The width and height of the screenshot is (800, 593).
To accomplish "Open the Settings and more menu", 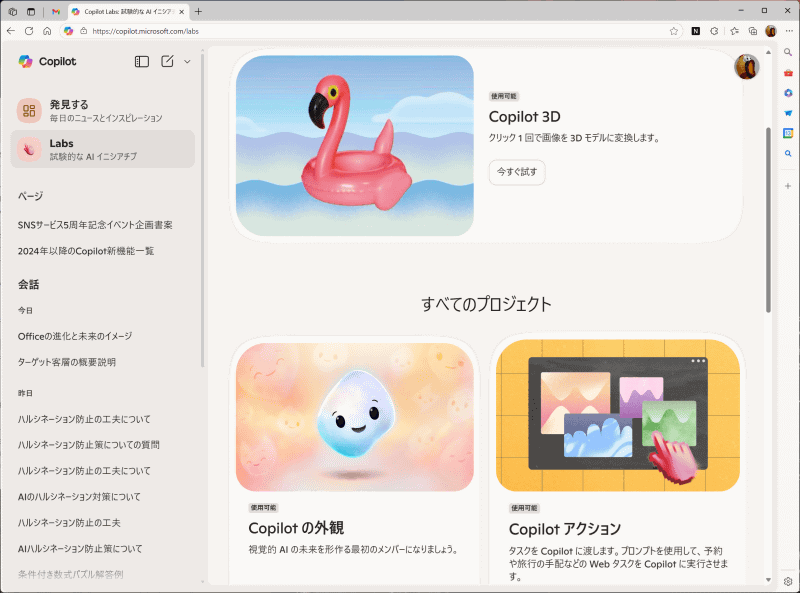I will (791, 30).
